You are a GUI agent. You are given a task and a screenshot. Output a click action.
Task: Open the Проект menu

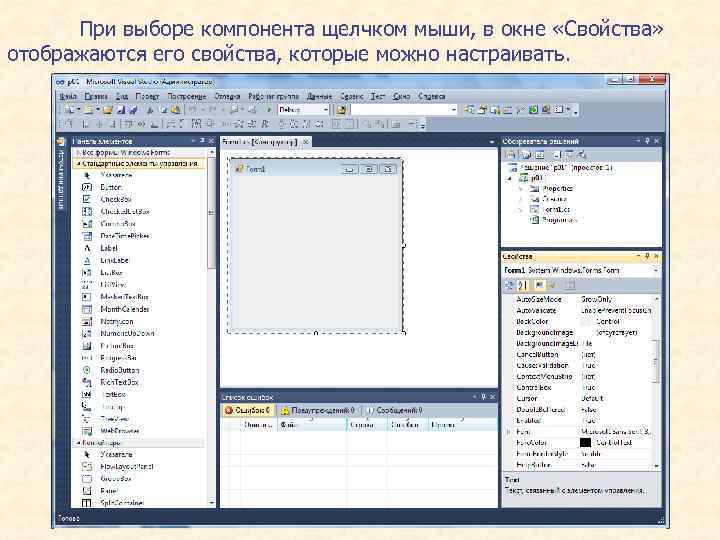(146, 96)
